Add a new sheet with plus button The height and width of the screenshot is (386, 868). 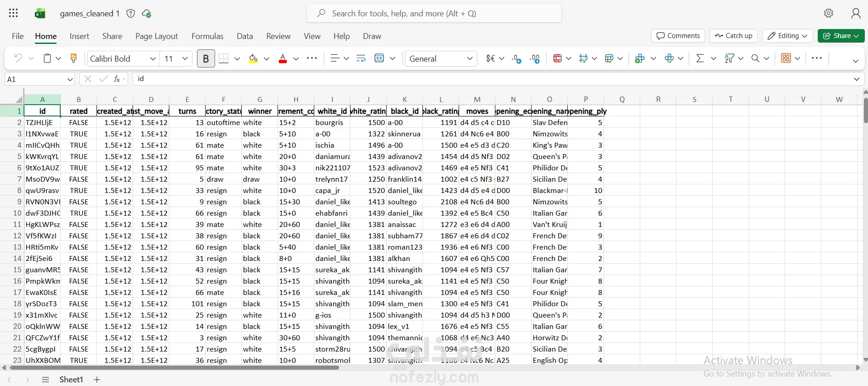pyautogui.click(x=97, y=380)
